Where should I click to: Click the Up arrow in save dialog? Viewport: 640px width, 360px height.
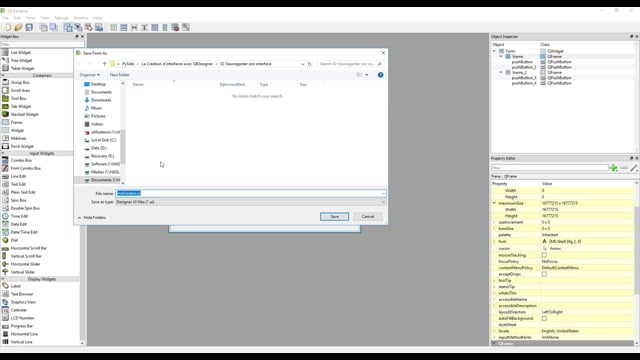[x=104, y=64]
